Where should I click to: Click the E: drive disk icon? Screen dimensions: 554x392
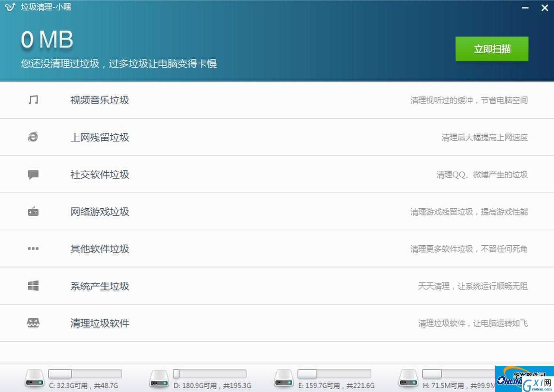coord(284,379)
